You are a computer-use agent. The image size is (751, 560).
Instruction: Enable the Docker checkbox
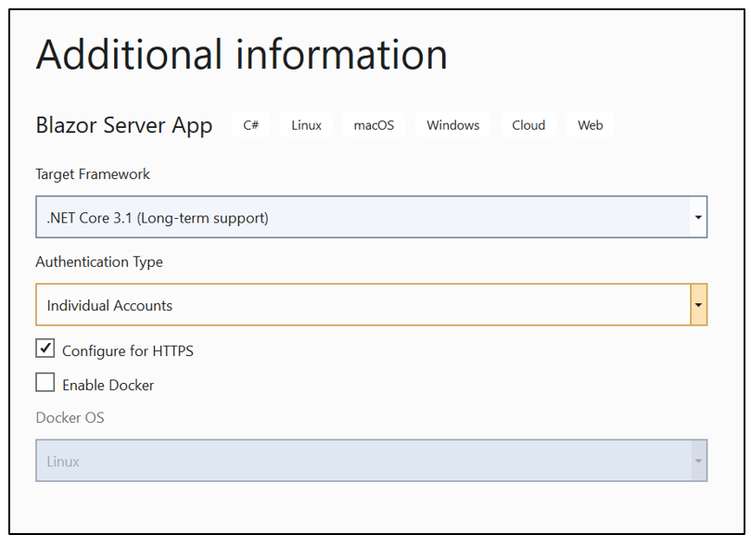[45, 383]
